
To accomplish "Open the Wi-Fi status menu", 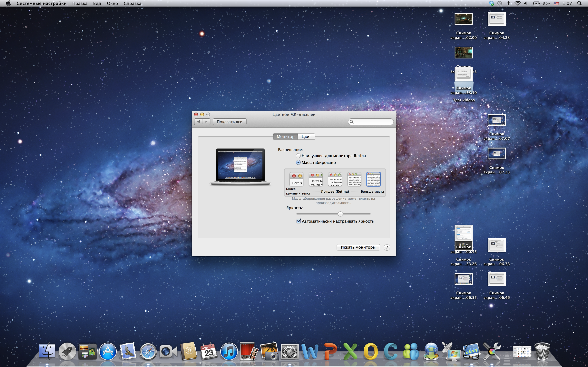I will [517, 3].
